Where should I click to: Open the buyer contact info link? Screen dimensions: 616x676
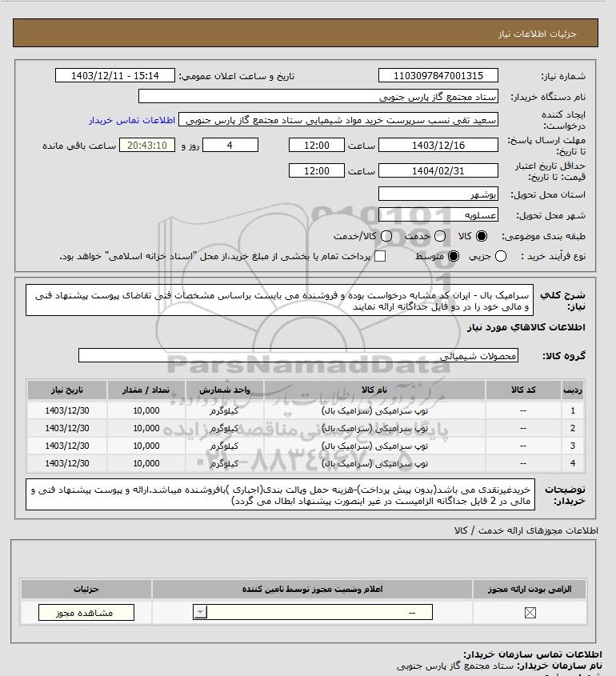(x=132, y=120)
